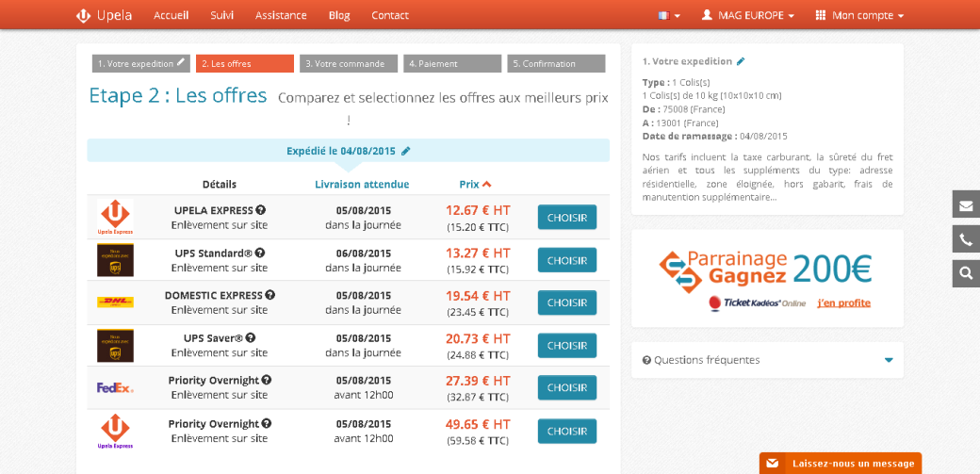
Task: Click the user icon beside MAG EUROPE
Action: [x=707, y=15]
